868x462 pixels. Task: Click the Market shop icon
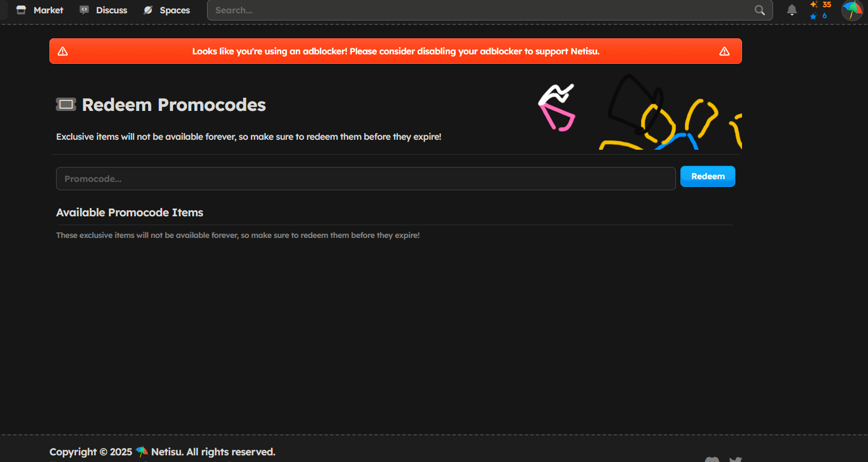coord(21,10)
